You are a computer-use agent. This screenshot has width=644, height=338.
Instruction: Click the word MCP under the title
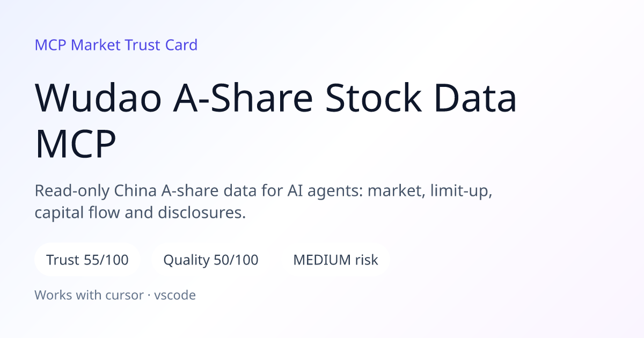tap(75, 145)
